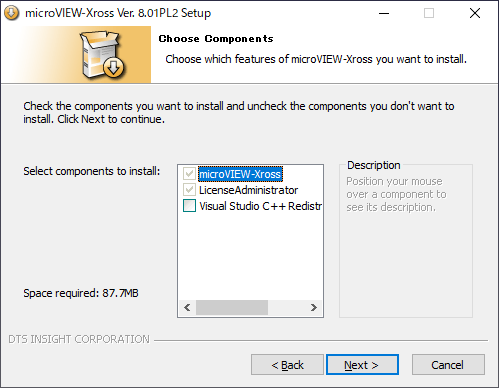The image size is (499, 388).
Task: Cancel the microVIEW-Xross setup
Action: [448, 365]
